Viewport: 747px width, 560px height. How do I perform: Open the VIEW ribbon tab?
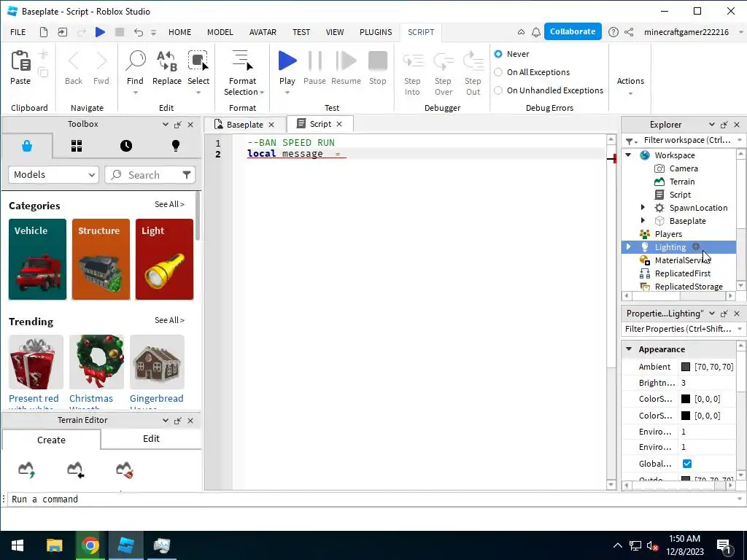tap(334, 32)
